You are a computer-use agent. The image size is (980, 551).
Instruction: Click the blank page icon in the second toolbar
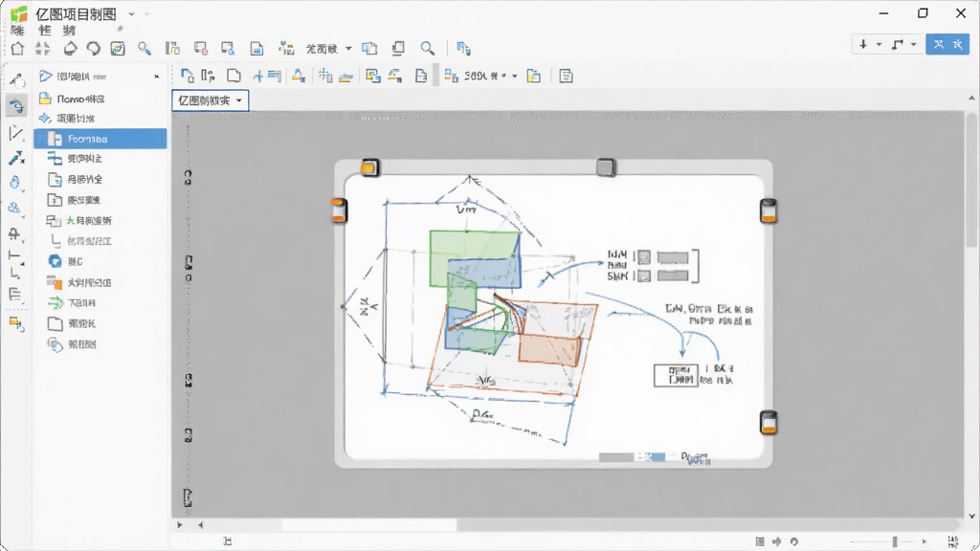pos(234,76)
